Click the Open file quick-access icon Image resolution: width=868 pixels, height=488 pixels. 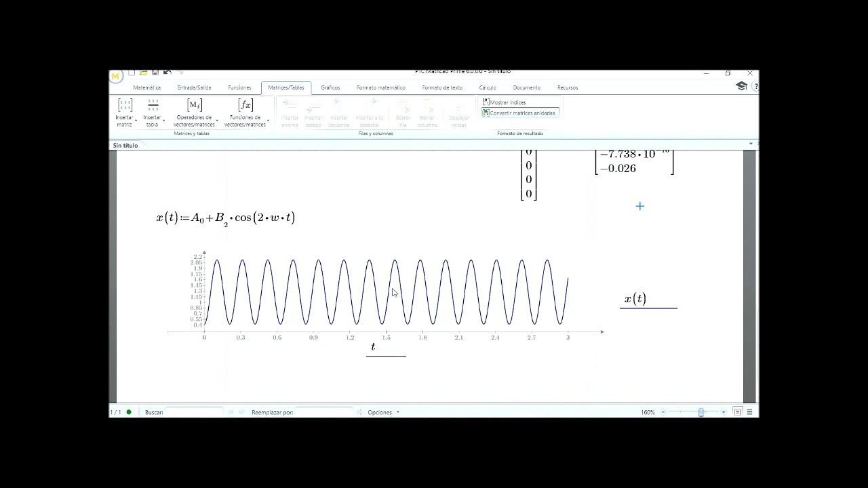coord(144,72)
